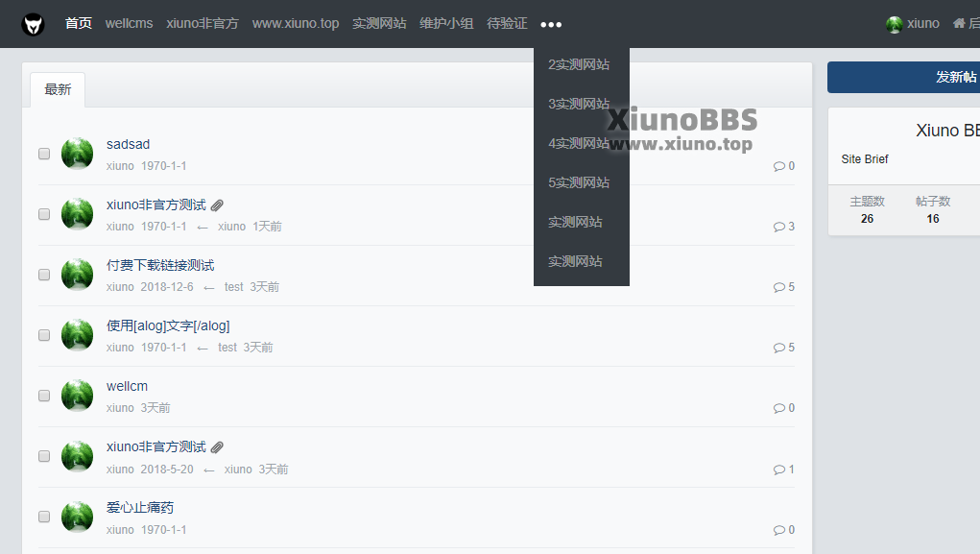The image size is (980, 554).
Task: Switch to the 最新 tab
Action: click(58, 89)
